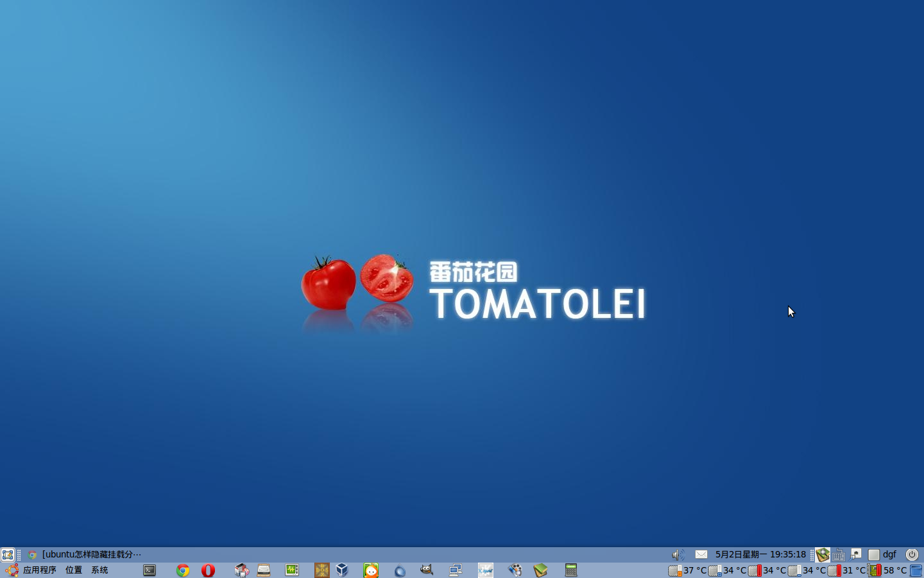This screenshot has width=924, height=578.
Task: Open the software package installer icon
Action: point(241,570)
